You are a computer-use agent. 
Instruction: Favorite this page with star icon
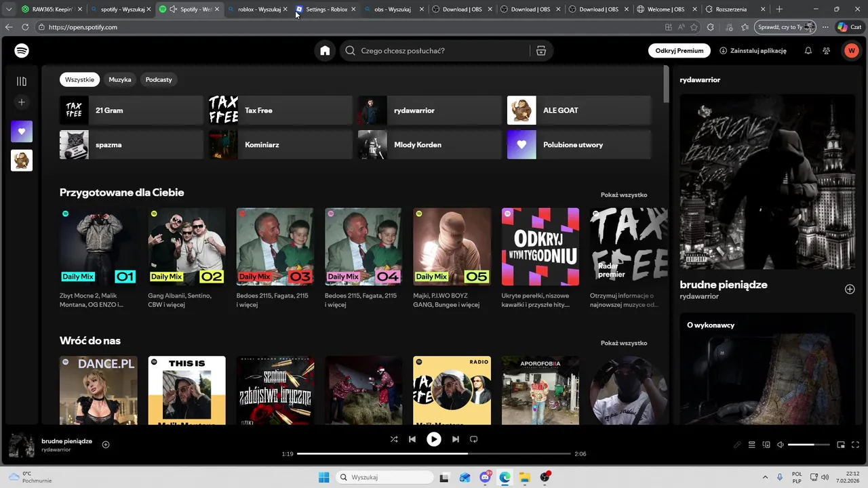click(694, 27)
